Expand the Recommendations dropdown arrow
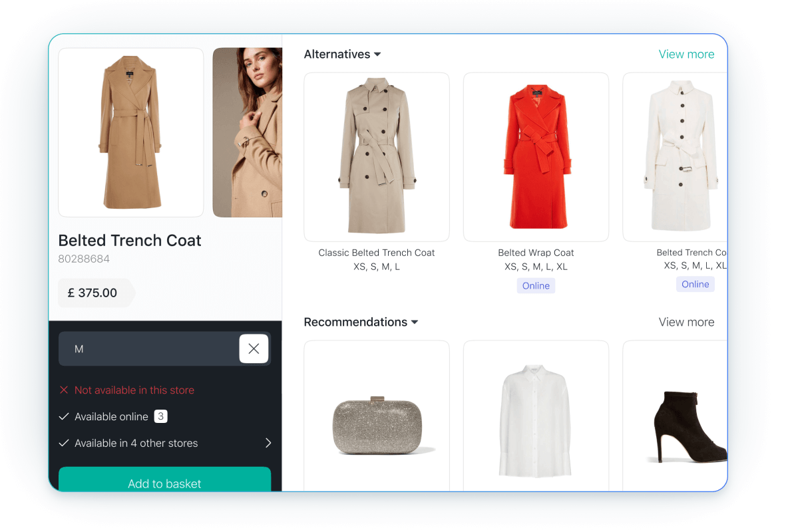 coord(415,323)
